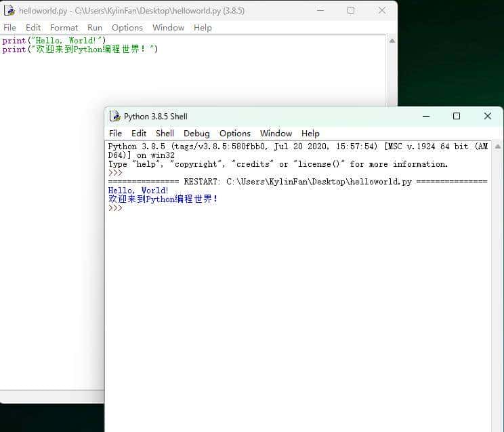This screenshot has height=432, width=504.
Task: Open Shell menu in Python Shell
Action: click(x=165, y=134)
